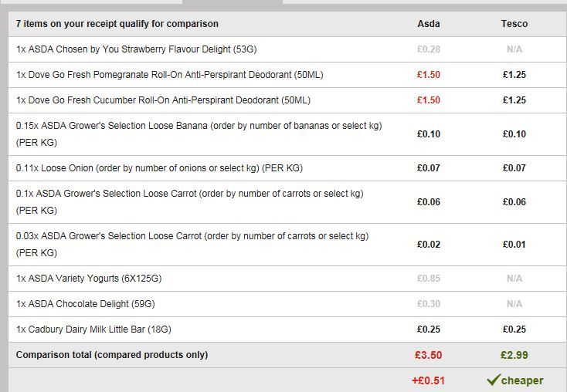Click Dove Cucumber Roll-On Deodorant item
The image size is (567, 392).
point(163,100)
